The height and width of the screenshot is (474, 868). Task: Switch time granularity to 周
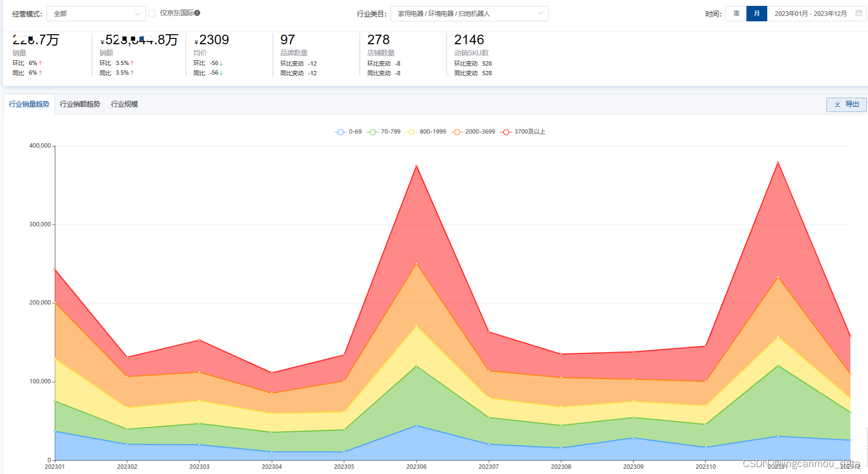736,13
